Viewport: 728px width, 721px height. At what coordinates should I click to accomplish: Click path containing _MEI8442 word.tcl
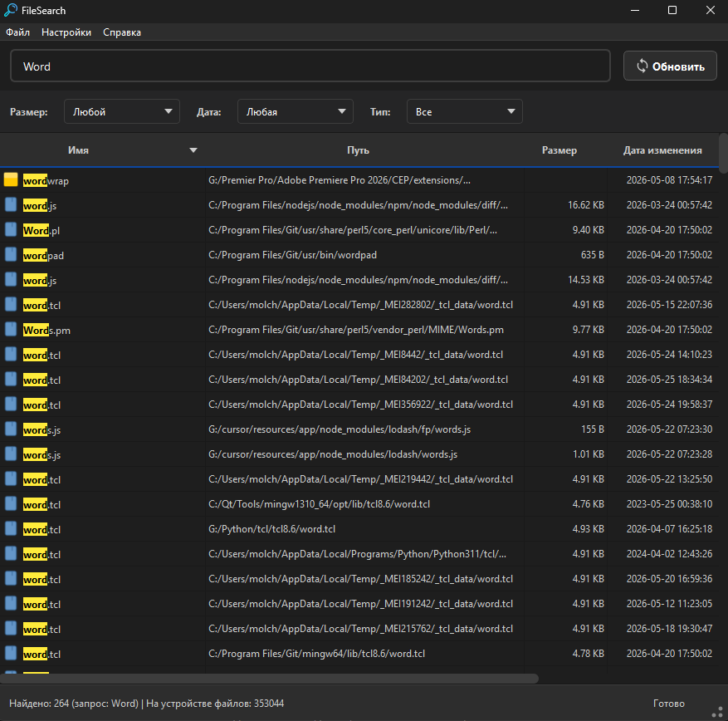(355, 355)
